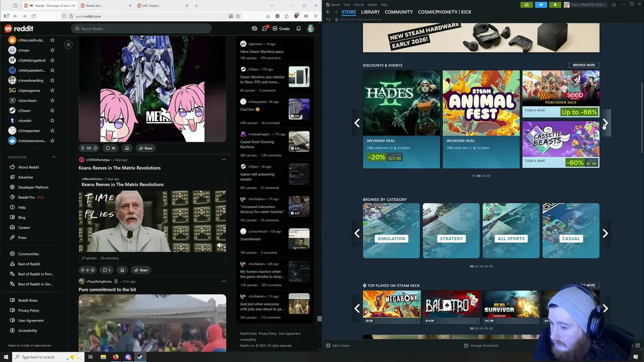
Task: Go back in the Steam client
Action: coord(328,12)
